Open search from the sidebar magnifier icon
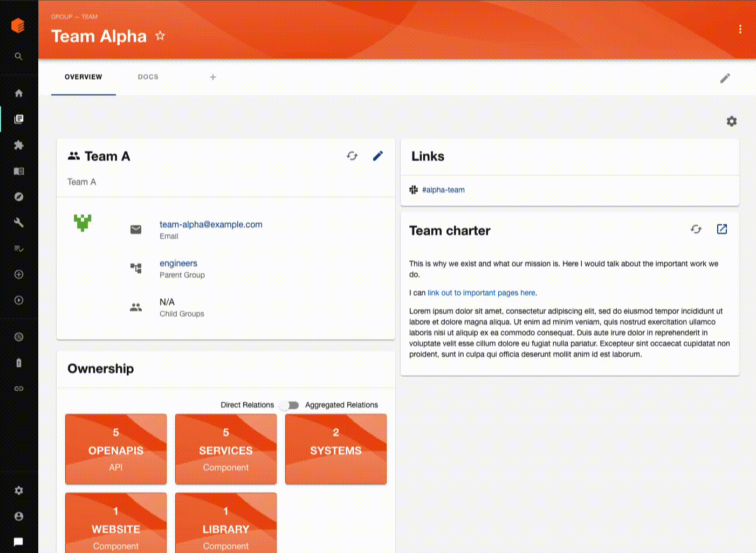Screen dimensions: 756x553 [x=18, y=56]
